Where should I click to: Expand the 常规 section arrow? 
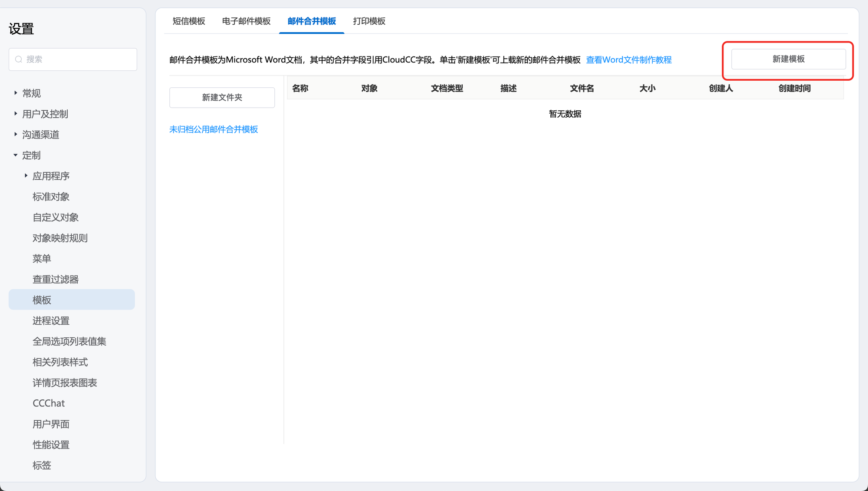click(16, 93)
